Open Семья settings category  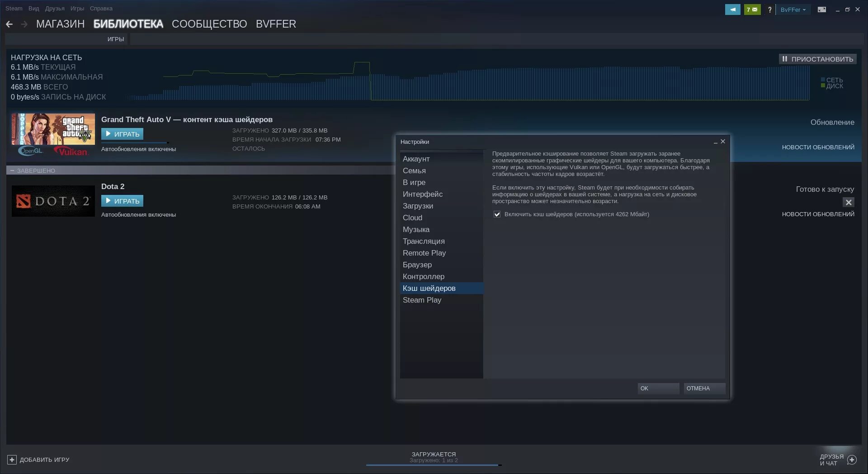442,171
